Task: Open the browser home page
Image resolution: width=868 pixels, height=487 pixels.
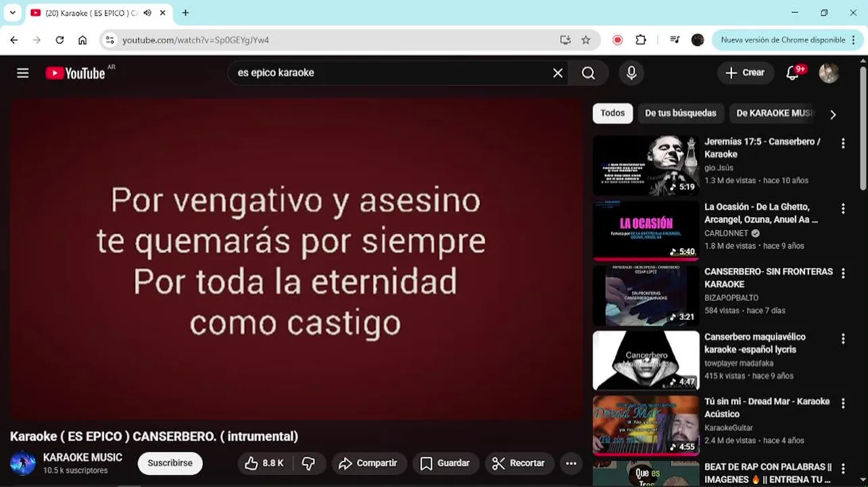Action: [x=82, y=40]
